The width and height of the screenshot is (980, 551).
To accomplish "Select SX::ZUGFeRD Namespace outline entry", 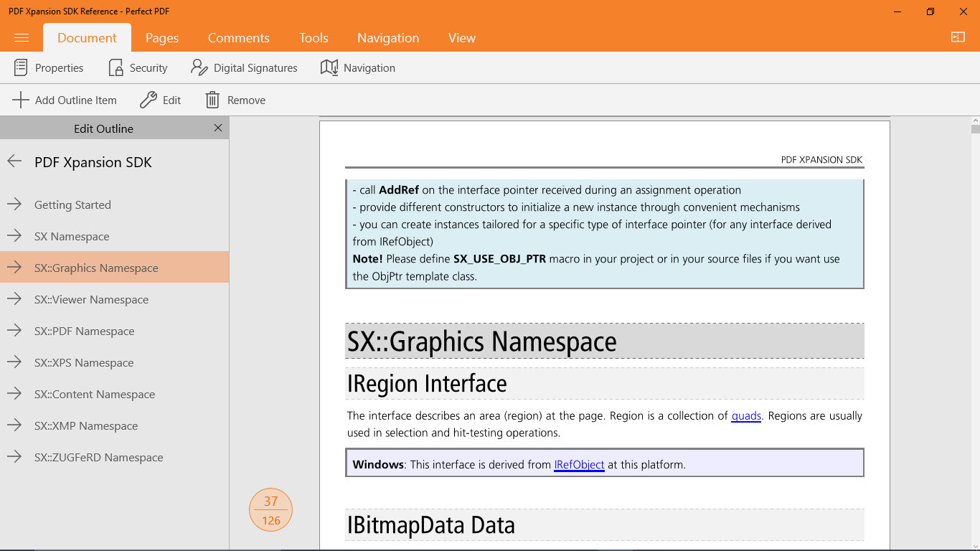I will pos(99,457).
